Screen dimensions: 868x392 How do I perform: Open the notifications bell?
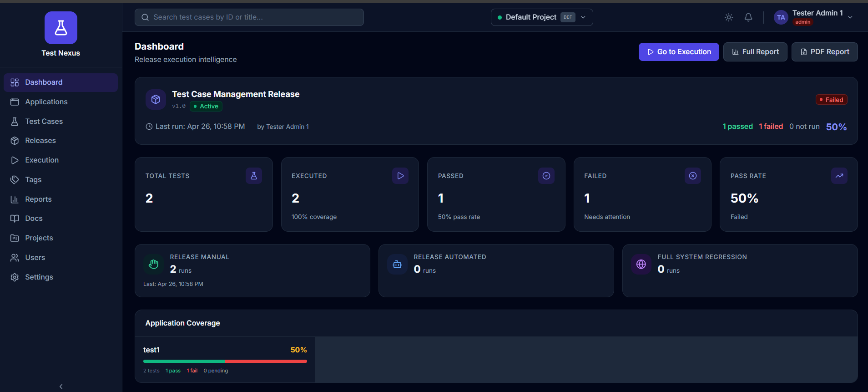[x=748, y=17]
